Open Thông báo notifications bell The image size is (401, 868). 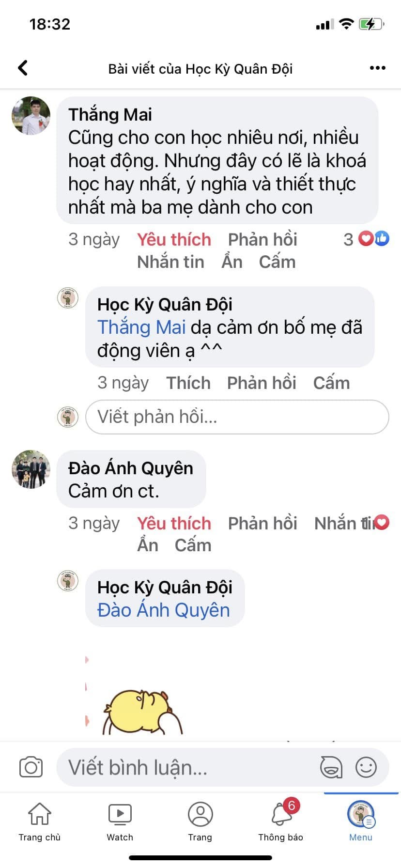[x=281, y=821]
